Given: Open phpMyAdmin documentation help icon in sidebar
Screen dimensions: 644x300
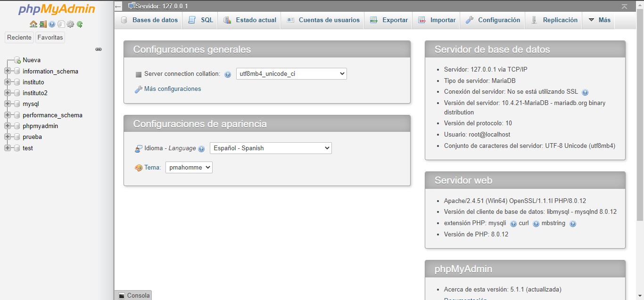Looking at the screenshot, I should click(x=52, y=24).
